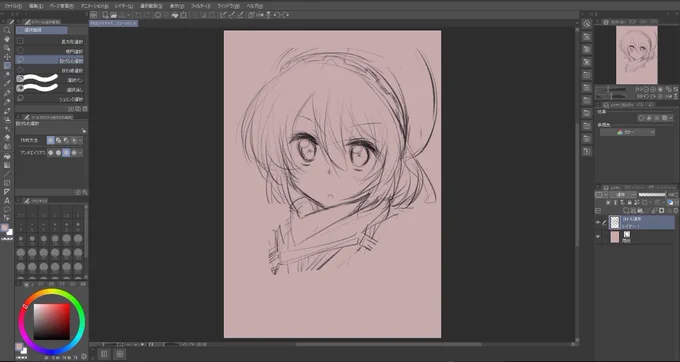
Task: Select 'Remove from selection' creation mode
Action: coord(66,140)
